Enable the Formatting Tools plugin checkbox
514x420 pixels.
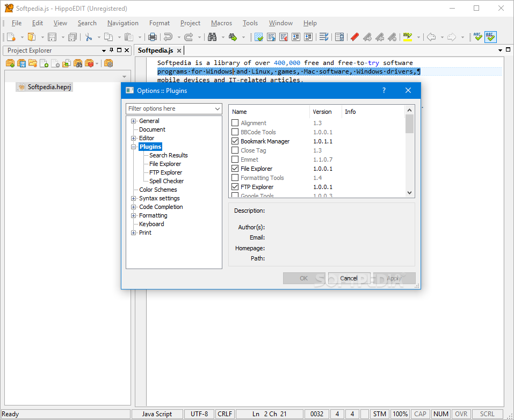pyautogui.click(x=235, y=178)
